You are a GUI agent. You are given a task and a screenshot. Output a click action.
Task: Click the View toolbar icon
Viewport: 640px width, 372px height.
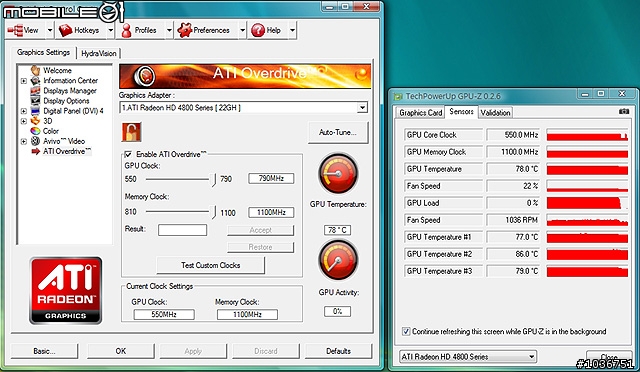[15, 30]
